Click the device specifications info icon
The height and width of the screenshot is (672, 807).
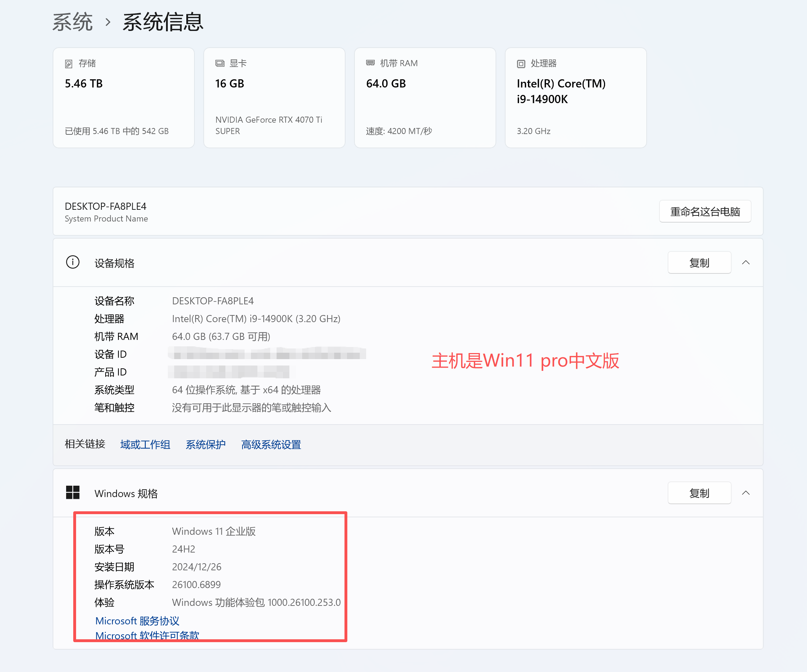(73, 262)
